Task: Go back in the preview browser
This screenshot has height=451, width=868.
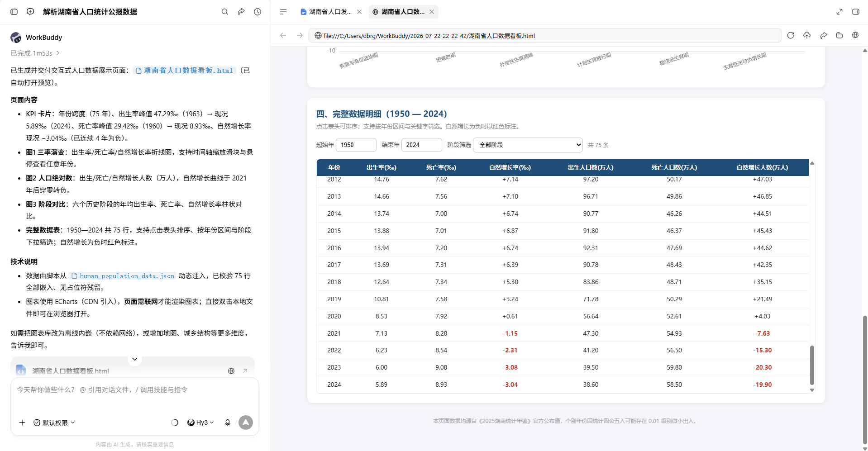Action: point(283,35)
